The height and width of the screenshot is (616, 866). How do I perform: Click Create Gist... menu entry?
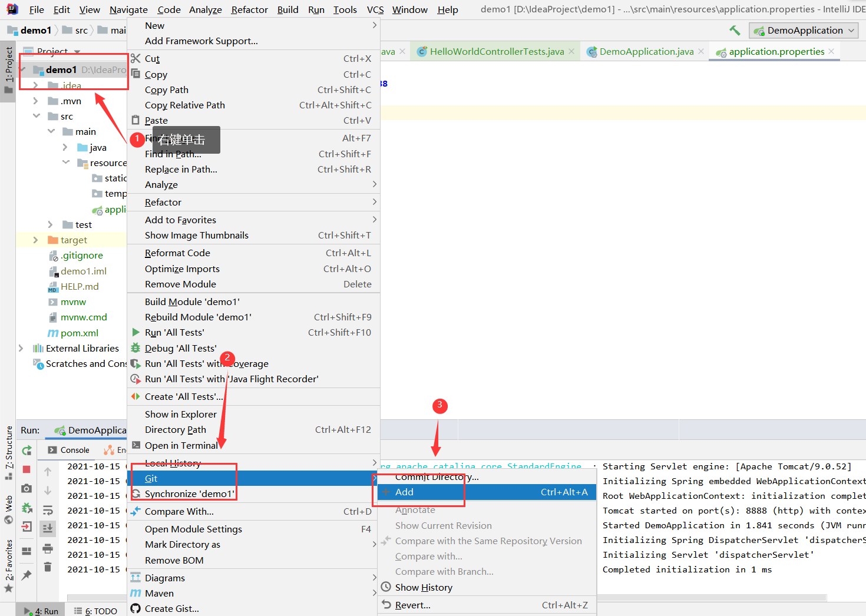[253, 608]
